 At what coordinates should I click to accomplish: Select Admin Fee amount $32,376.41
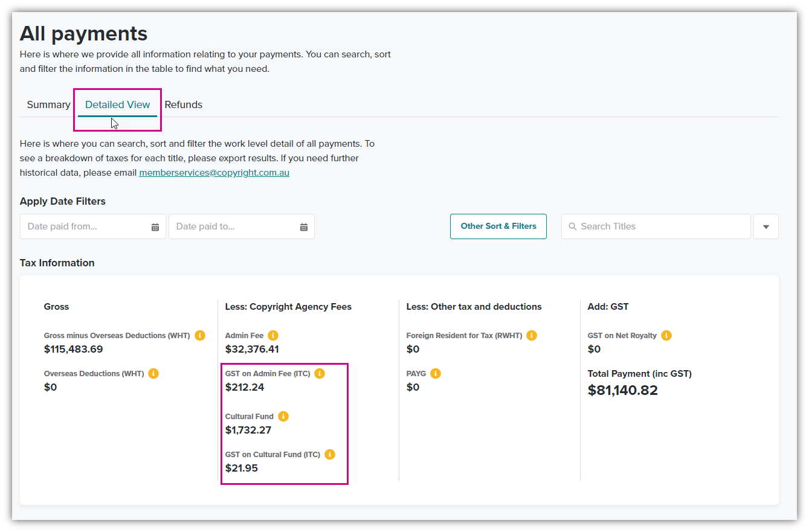(x=252, y=349)
